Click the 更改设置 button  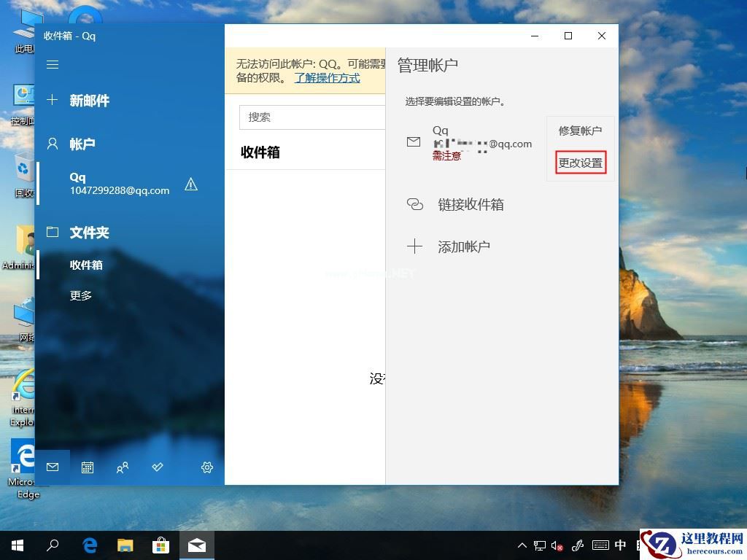coord(580,163)
